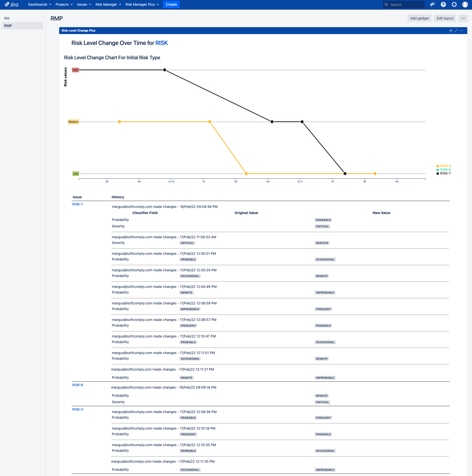
Task: Click the Jira logo
Action: coord(11,4)
